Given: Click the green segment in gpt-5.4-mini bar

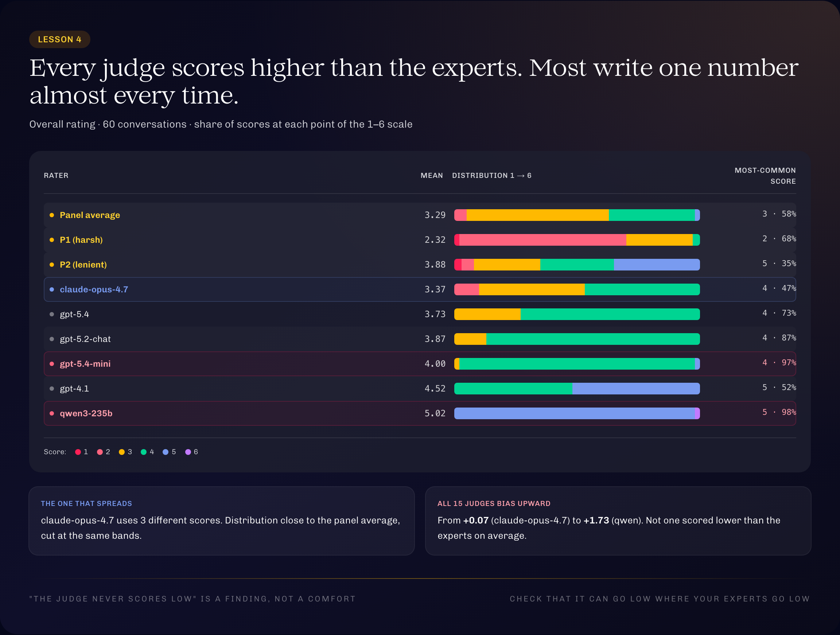Looking at the screenshot, I should click(x=577, y=364).
